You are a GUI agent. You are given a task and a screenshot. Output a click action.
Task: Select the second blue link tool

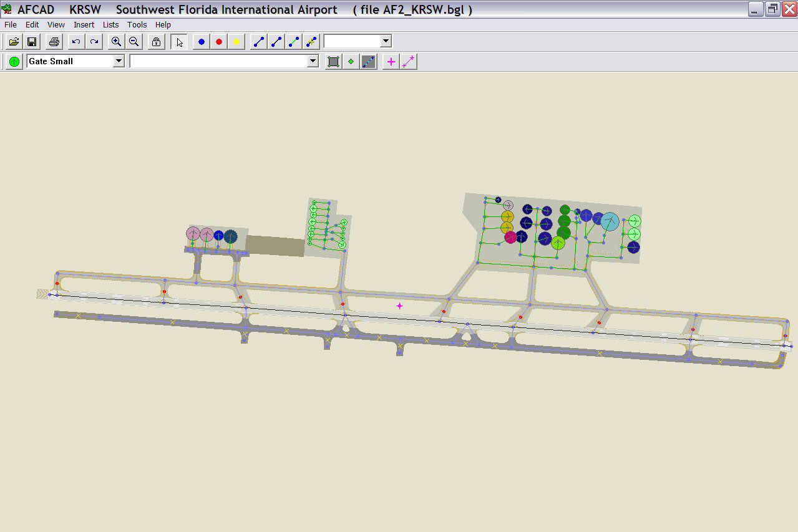(x=276, y=42)
